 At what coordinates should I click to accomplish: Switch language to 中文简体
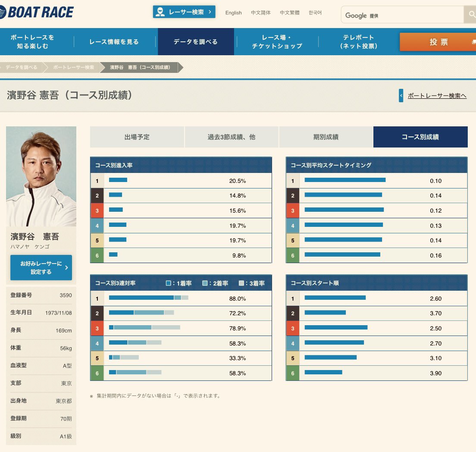(x=261, y=13)
